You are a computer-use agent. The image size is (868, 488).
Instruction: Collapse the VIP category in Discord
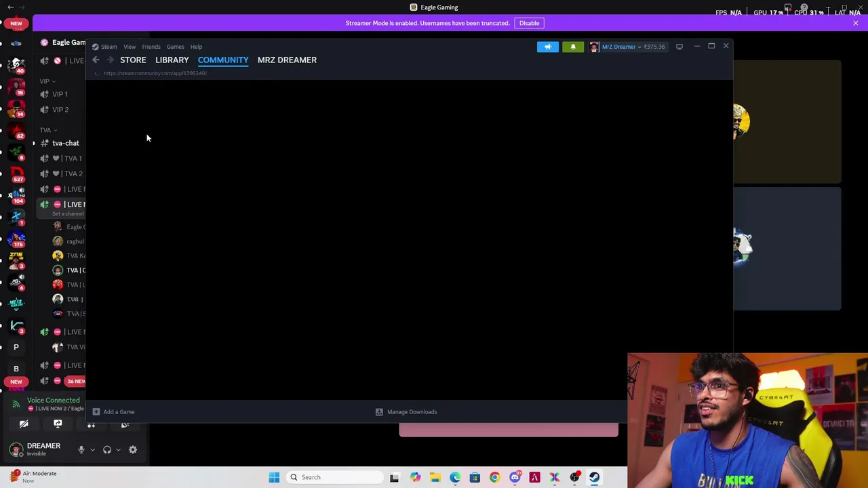tap(47, 81)
